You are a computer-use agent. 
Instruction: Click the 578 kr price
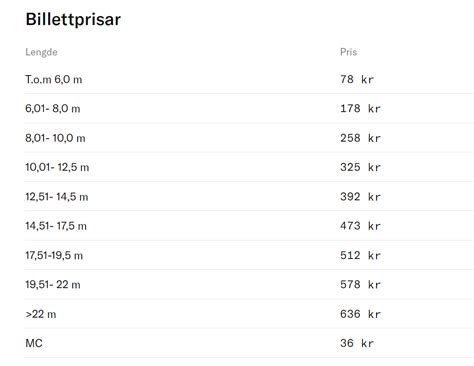click(x=360, y=284)
